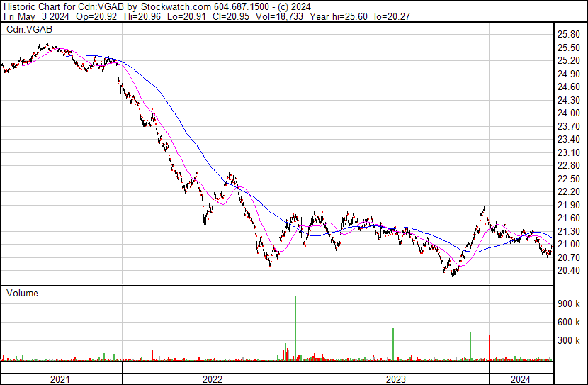Click the 23.70 price axis label

(568, 126)
